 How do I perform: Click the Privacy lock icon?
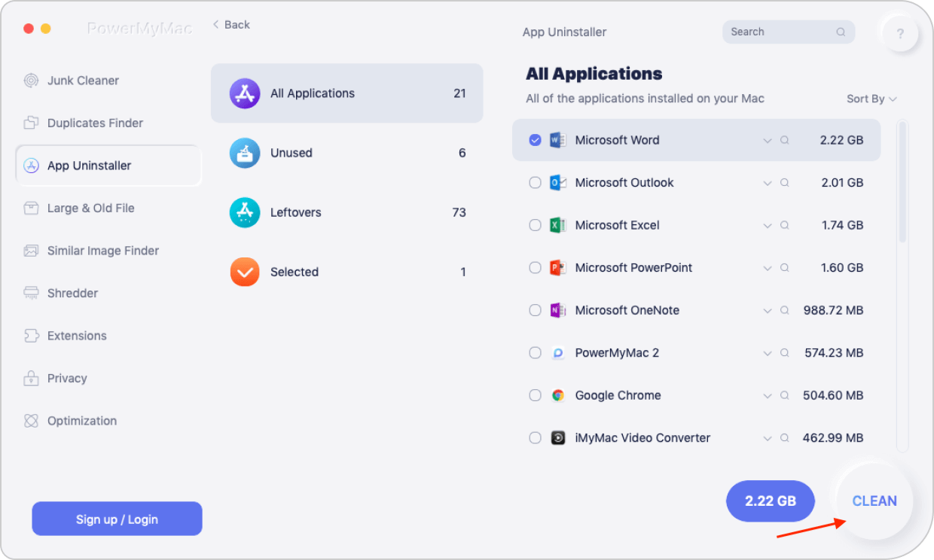click(31, 378)
